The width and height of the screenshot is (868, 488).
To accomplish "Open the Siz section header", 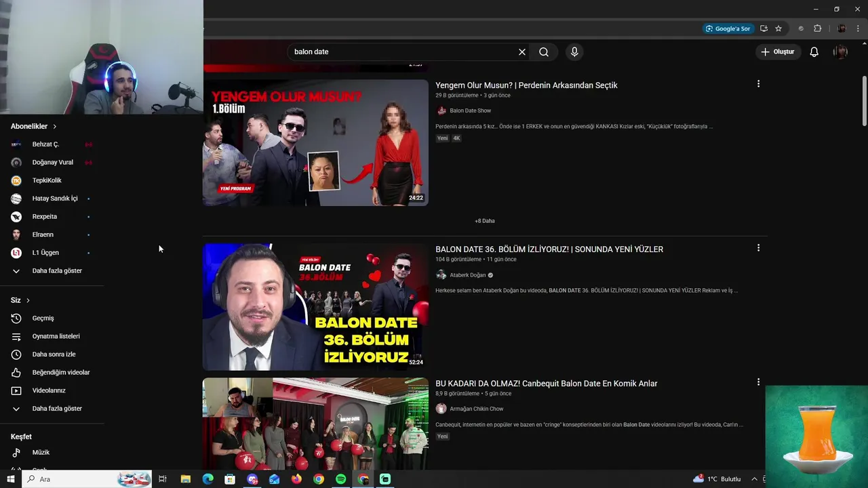I will click(20, 300).
